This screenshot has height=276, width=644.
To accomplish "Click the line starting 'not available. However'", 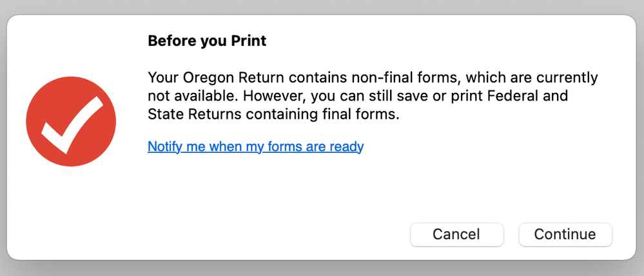I will (x=358, y=95).
